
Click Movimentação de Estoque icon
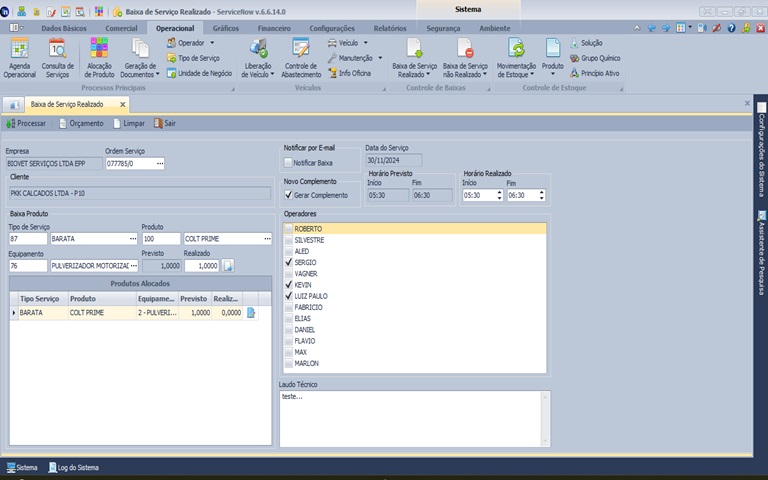point(516,57)
